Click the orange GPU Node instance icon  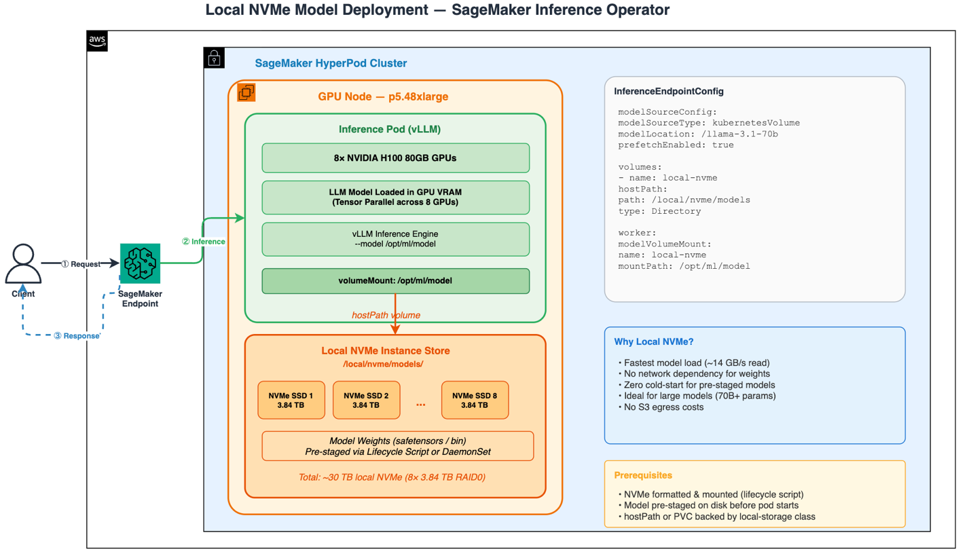246,92
